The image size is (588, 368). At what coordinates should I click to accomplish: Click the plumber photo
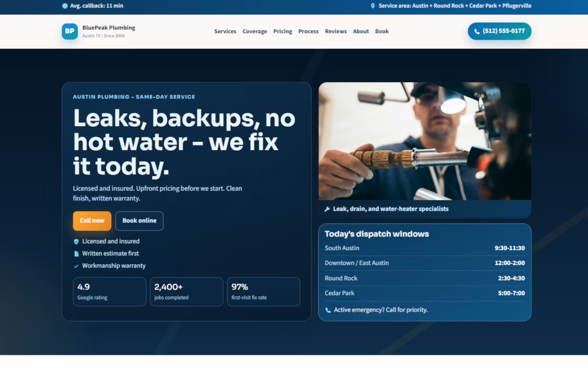(425, 141)
